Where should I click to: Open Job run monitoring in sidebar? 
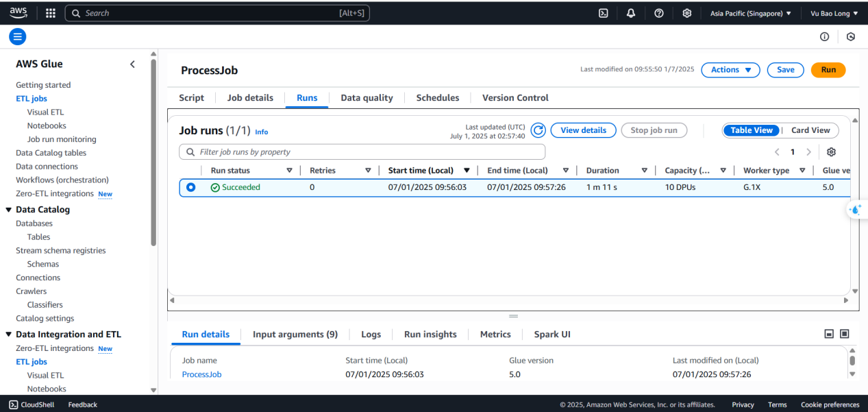point(62,139)
